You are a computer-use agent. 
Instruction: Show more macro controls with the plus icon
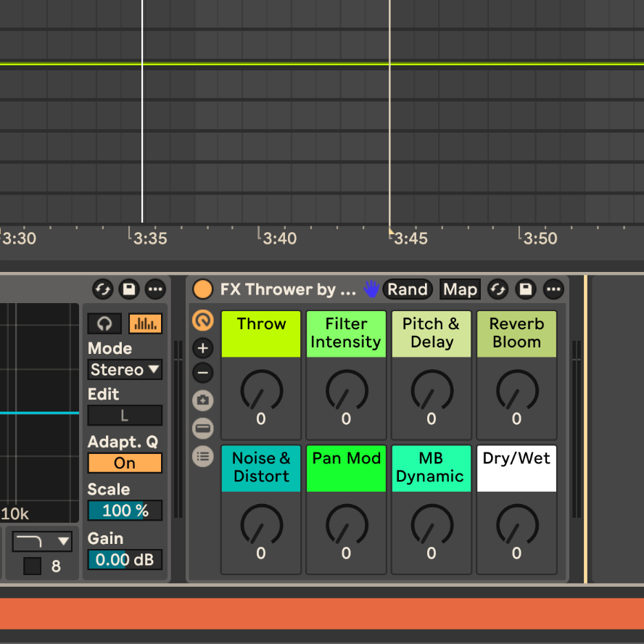click(203, 348)
